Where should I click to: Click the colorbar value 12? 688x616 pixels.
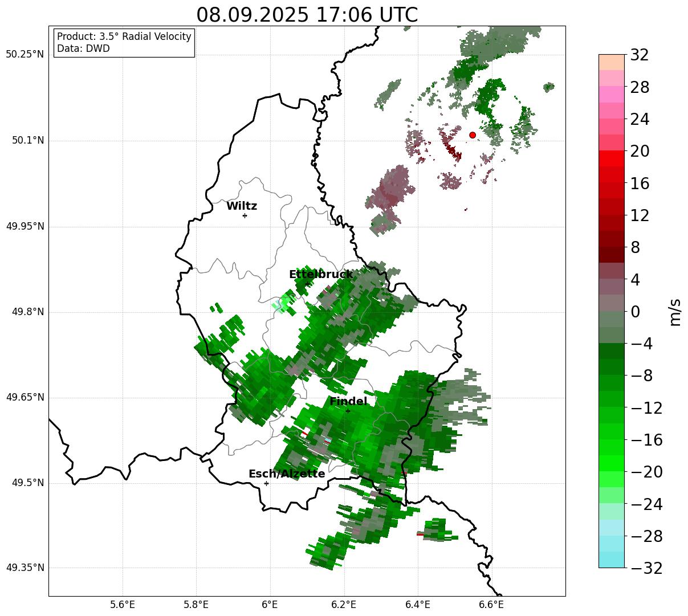coord(640,216)
